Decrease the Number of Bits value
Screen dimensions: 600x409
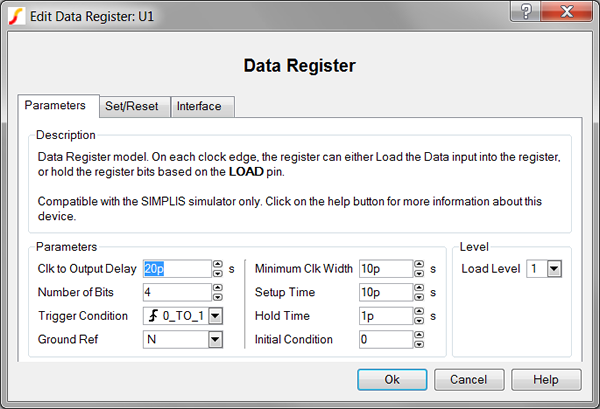(217, 296)
